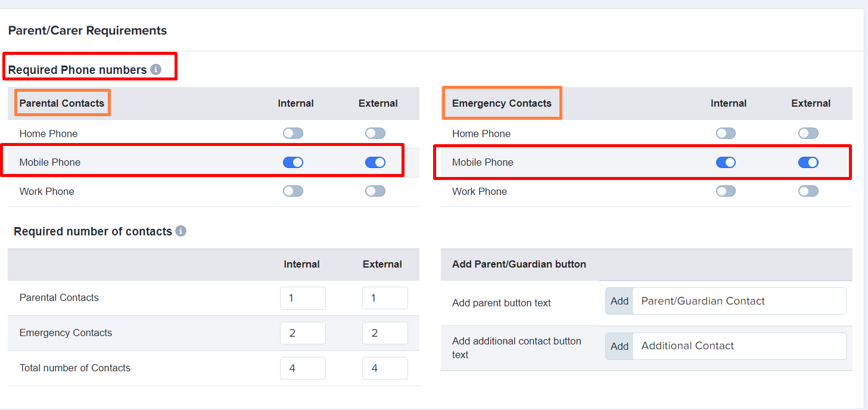Click info icon beside Required Phone numbers
Image resolution: width=868 pixels, height=410 pixels.
click(x=155, y=70)
